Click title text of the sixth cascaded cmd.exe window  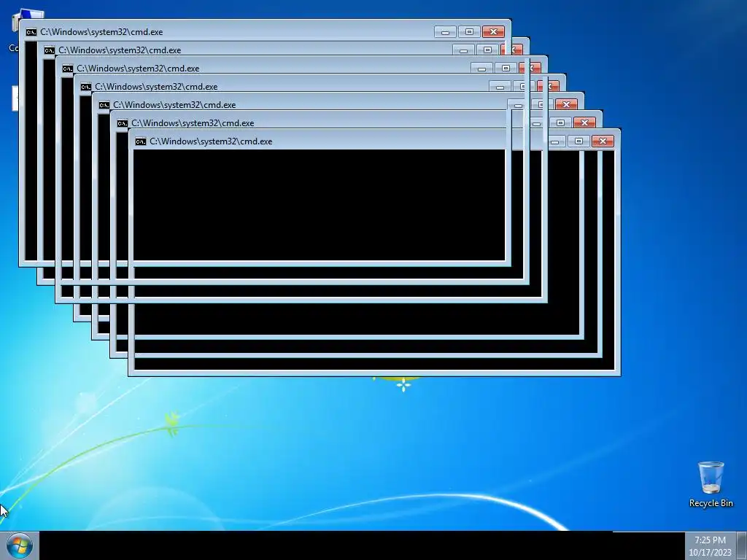(x=193, y=123)
